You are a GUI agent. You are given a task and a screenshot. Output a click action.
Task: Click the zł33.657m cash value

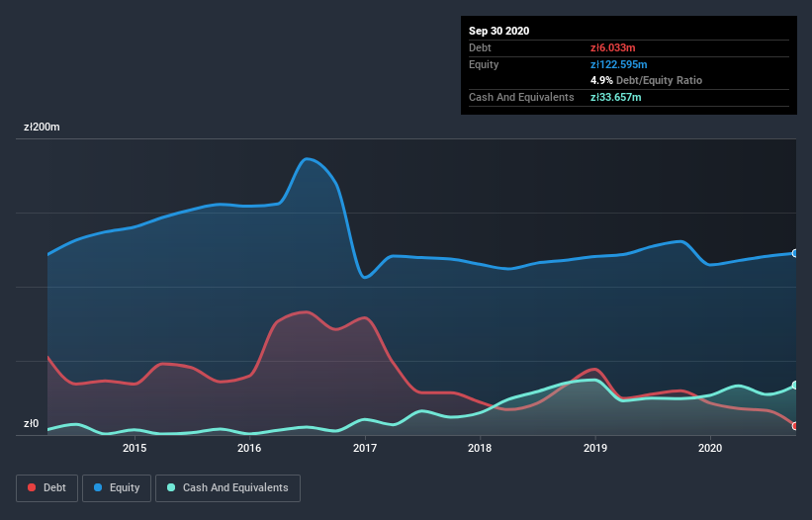[616, 97]
